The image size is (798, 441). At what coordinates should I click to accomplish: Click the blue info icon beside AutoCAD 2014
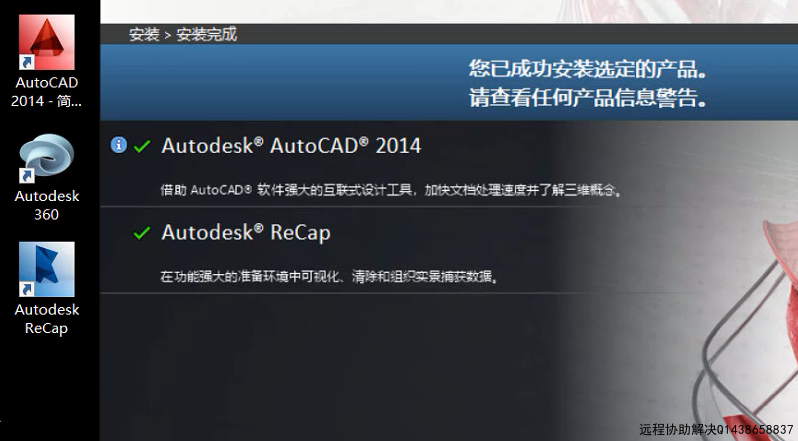click(x=119, y=145)
